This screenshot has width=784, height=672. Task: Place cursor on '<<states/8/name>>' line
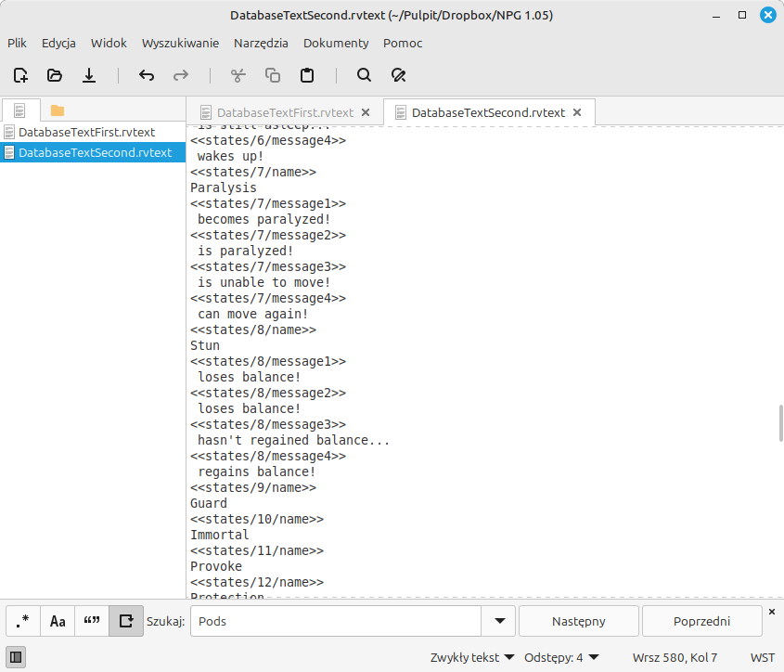pyautogui.click(x=253, y=330)
